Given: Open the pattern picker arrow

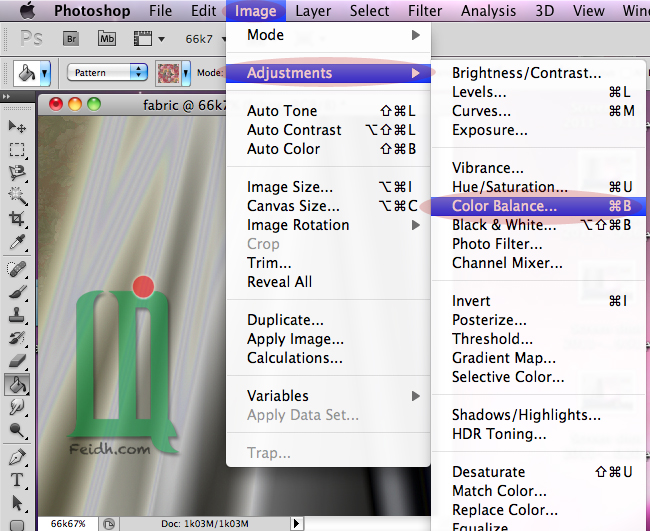Looking at the screenshot, I should pos(186,73).
